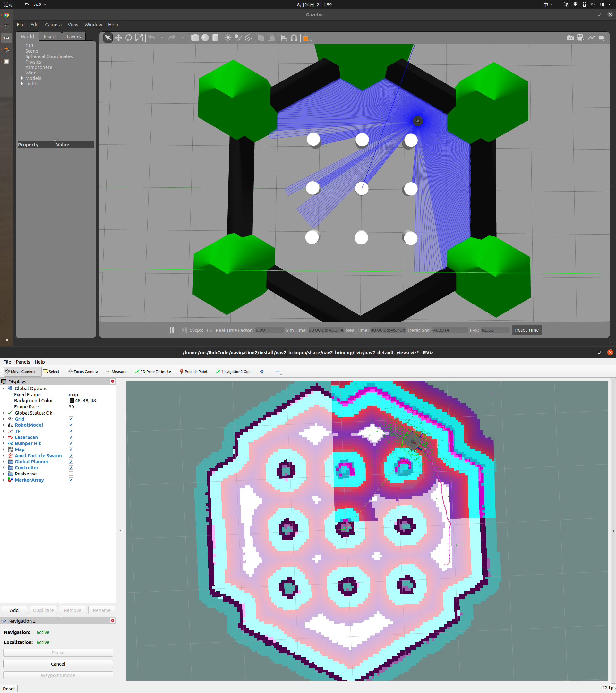Toggle the Amcl Particle Swarm checkbox

[71, 456]
